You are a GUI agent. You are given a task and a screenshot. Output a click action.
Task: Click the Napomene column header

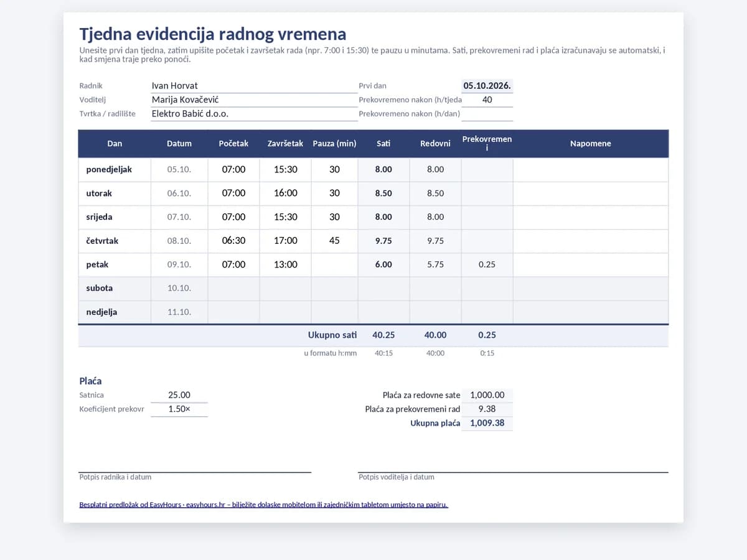click(590, 144)
